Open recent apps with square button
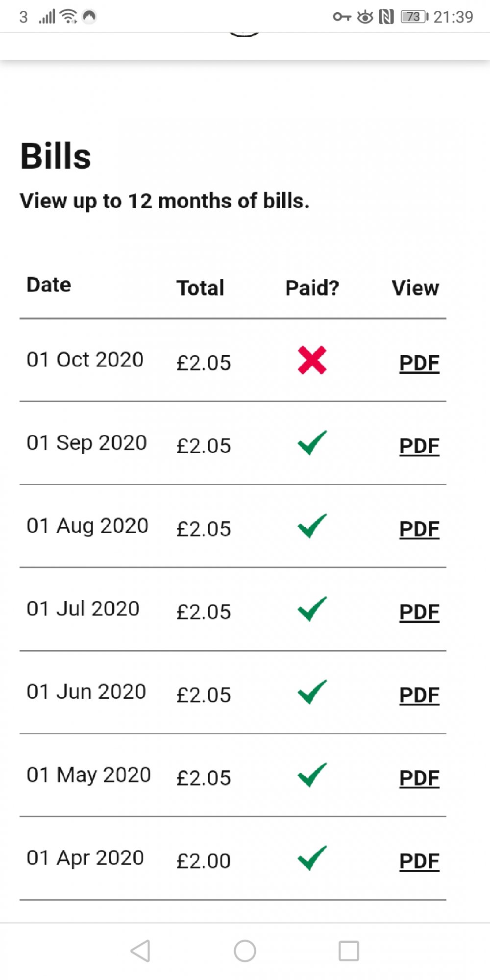 pos(349,951)
